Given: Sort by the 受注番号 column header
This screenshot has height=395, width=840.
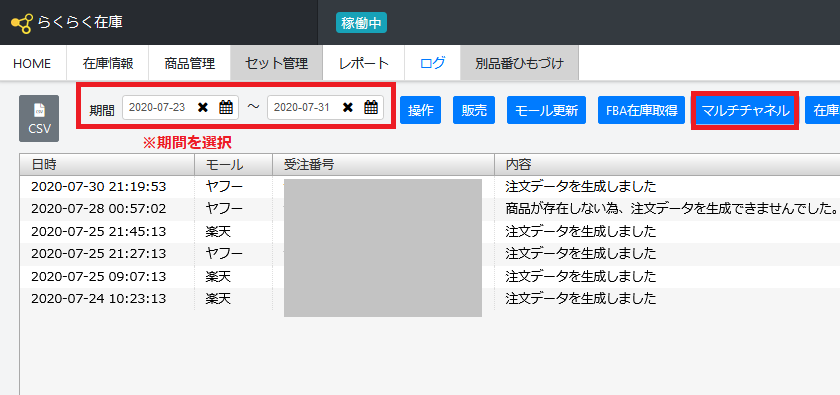Looking at the screenshot, I should [x=384, y=165].
